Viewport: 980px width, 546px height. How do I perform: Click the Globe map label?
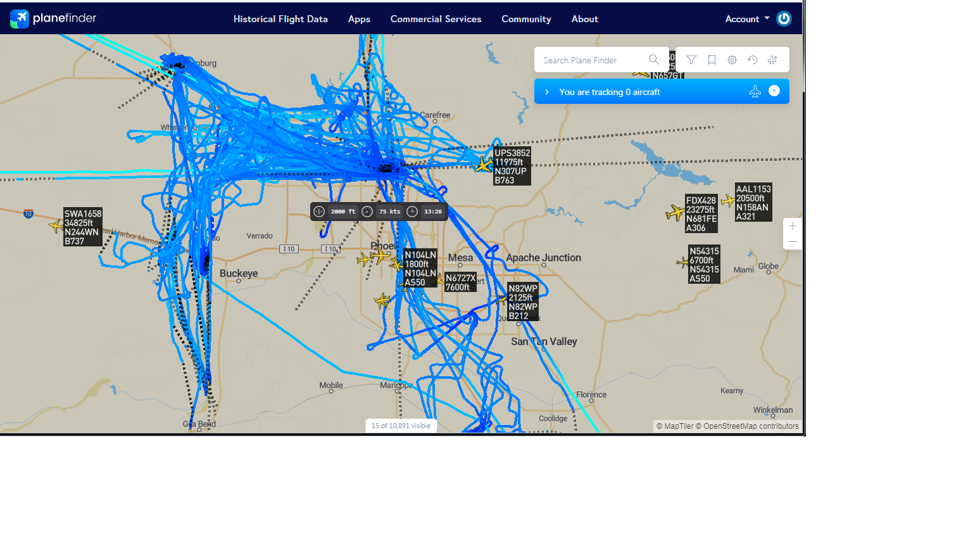769,266
